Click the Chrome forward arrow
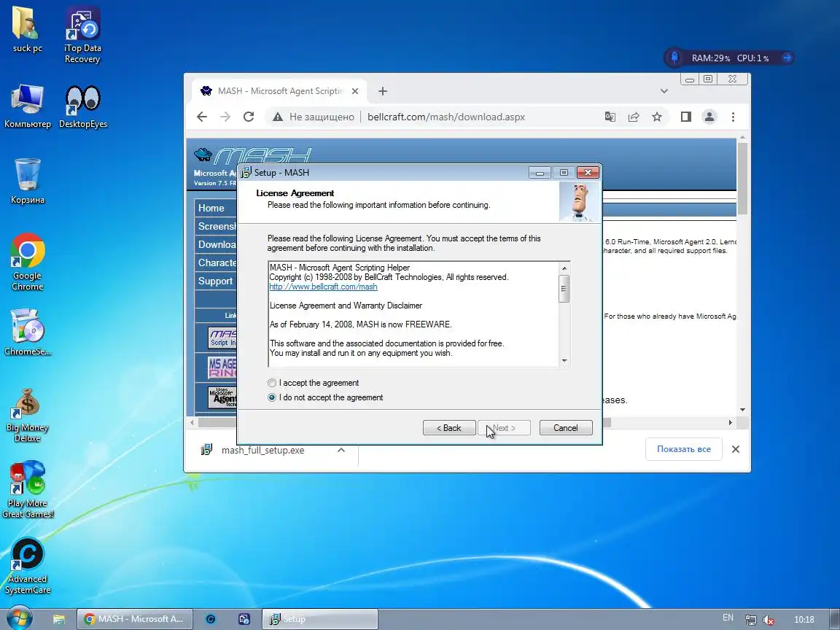Viewport: 840px width, 630px height. coord(225,117)
